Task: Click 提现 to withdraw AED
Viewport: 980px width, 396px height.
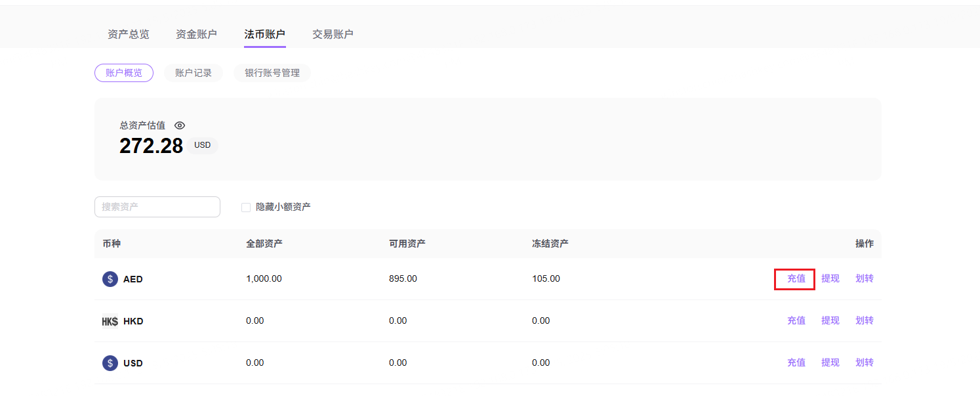Action: [830, 278]
